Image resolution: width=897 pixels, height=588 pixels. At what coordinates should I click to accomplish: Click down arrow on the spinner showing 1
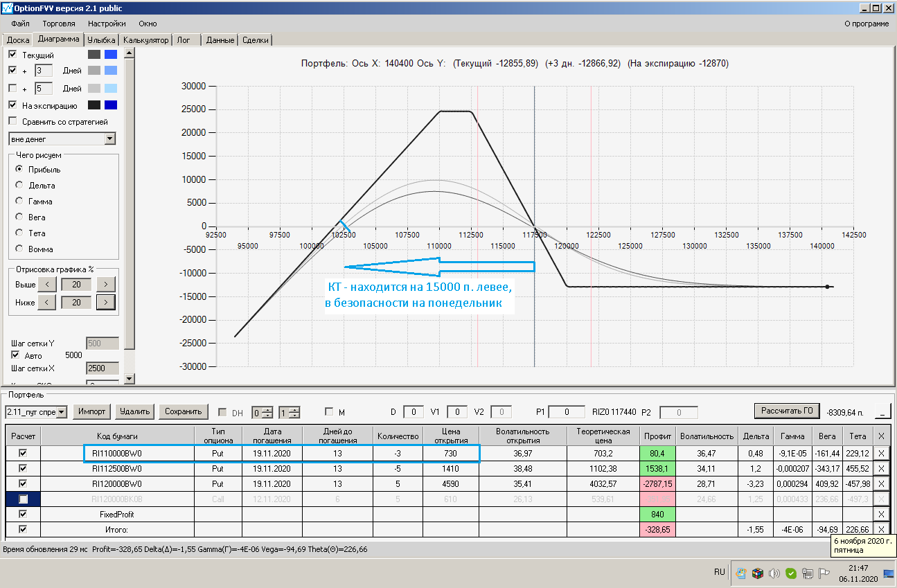pyautogui.click(x=294, y=416)
